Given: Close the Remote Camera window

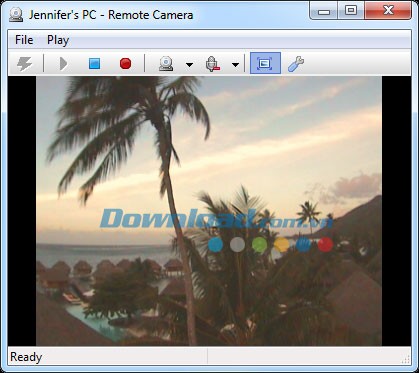Looking at the screenshot, I should pos(388,10).
